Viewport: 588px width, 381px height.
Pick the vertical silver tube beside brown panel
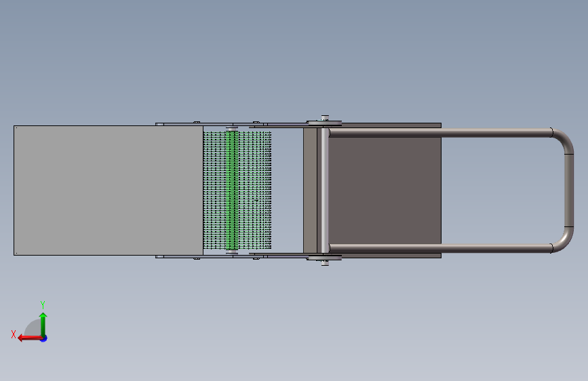[325, 190]
